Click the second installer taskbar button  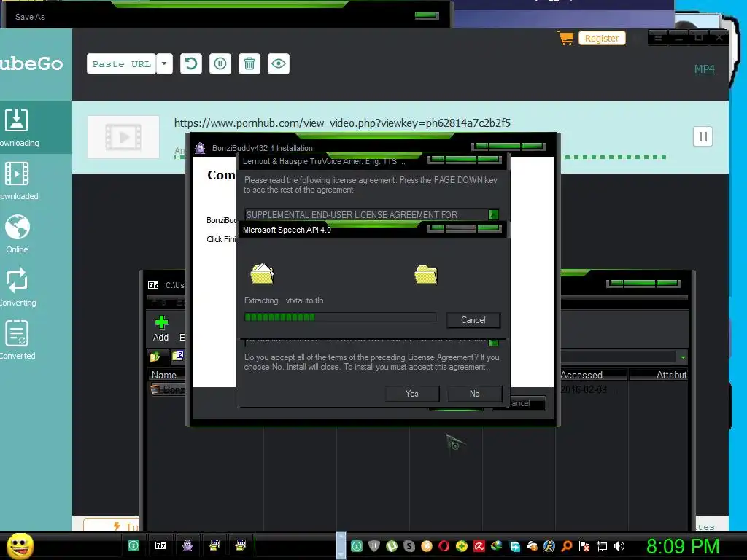pos(241,545)
